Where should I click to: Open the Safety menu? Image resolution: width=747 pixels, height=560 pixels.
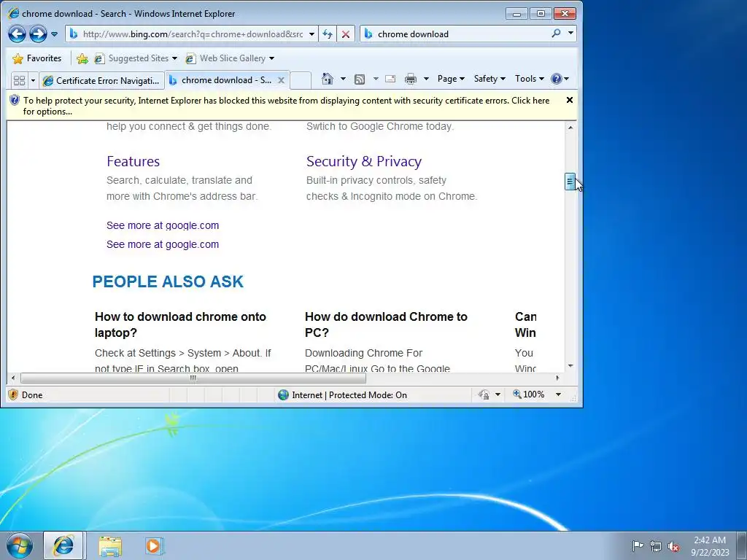click(489, 79)
